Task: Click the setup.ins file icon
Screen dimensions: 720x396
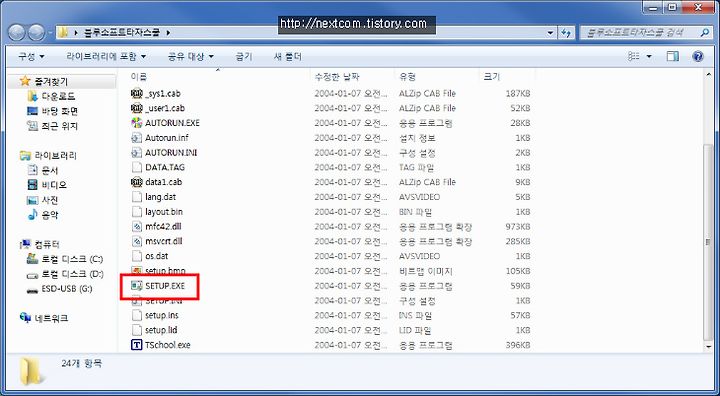Action: coord(136,315)
